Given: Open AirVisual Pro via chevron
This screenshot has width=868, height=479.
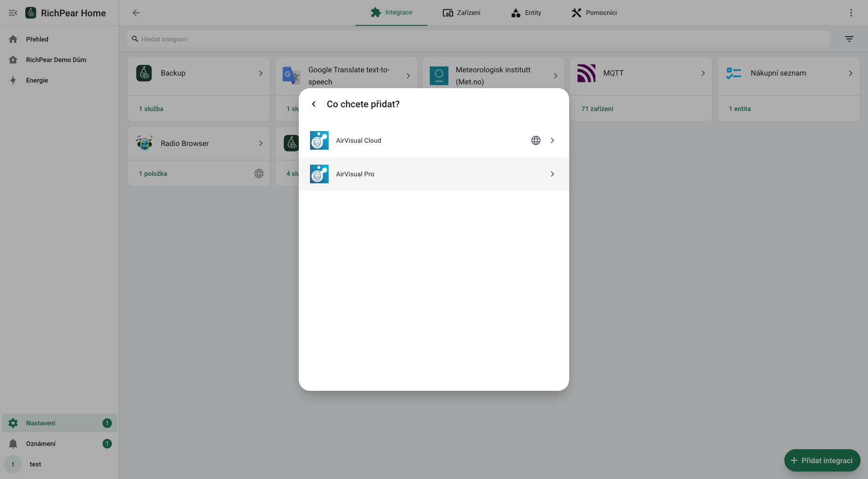Looking at the screenshot, I should click(552, 174).
